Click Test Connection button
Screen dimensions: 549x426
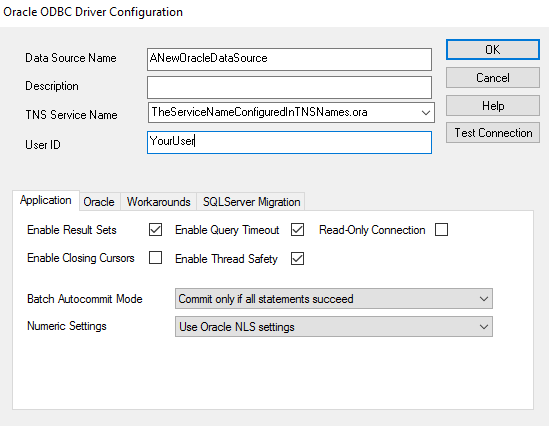[493, 133]
